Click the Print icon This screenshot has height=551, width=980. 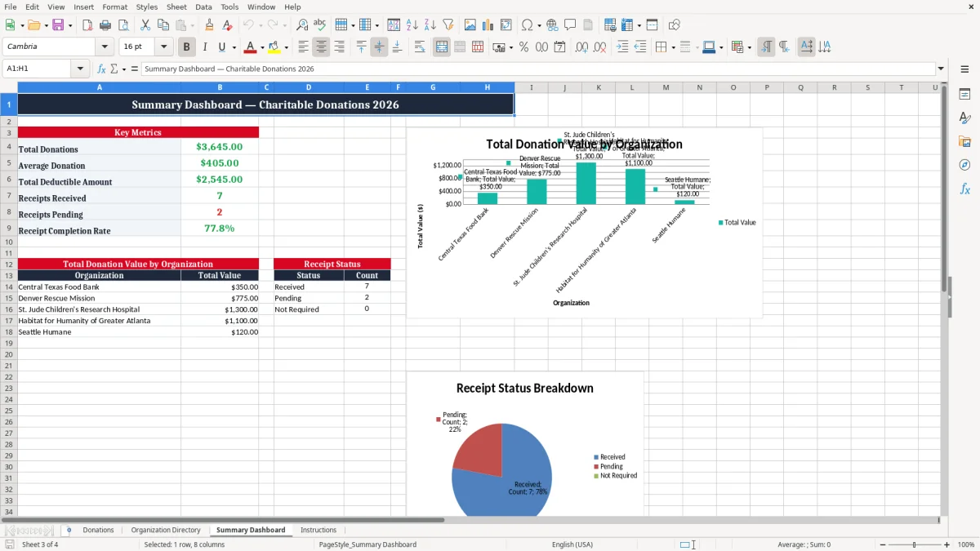(105, 25)
